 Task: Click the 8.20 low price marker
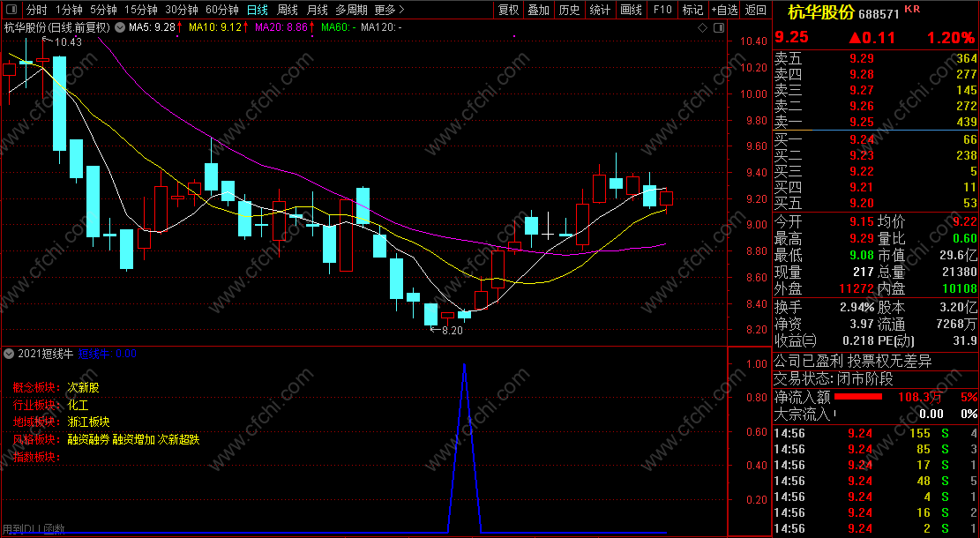coord(452,331)
